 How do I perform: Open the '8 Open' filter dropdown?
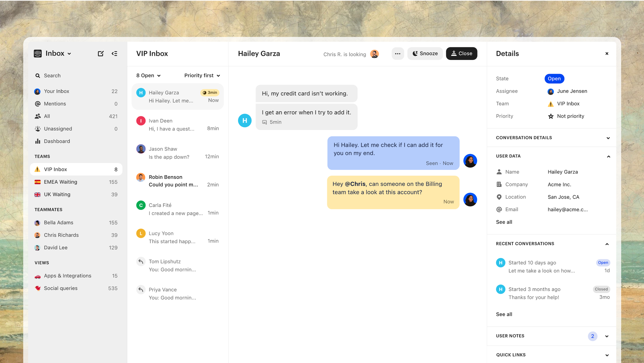pos(148,75)
